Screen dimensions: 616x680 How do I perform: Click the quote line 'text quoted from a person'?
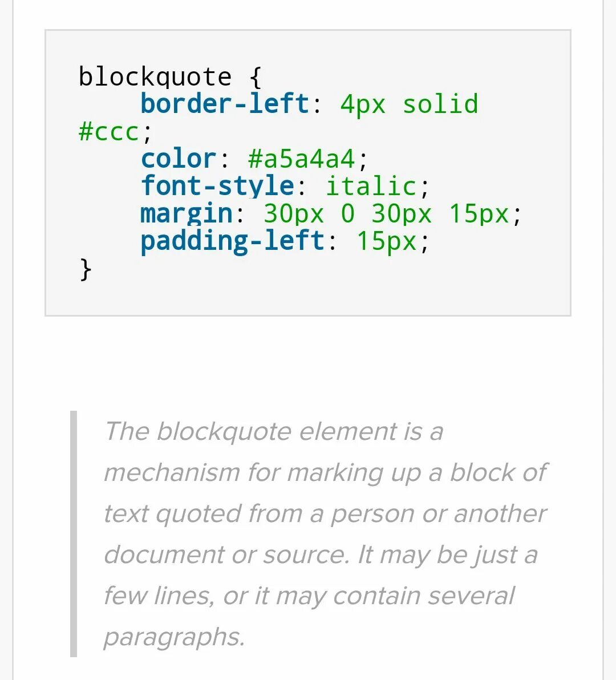(x=325, y=514)
